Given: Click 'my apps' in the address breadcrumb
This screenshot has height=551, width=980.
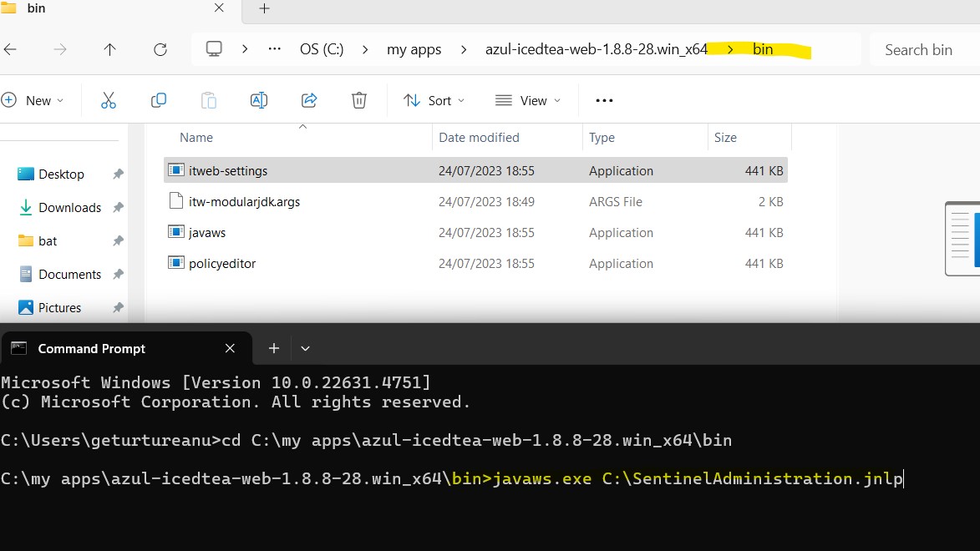Looking at the screenshot, I should (414, 49).
